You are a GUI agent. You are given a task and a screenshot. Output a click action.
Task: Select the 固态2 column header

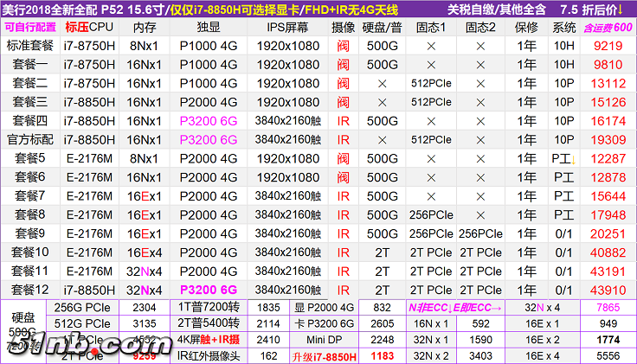[x=480, y=28]
